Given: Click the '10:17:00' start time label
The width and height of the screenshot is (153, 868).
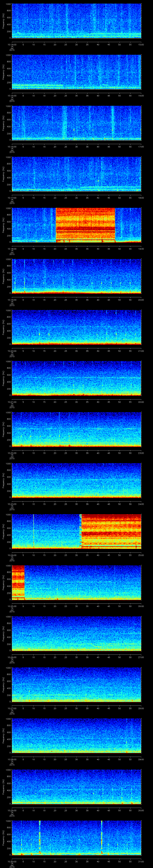Looking at the screenshot, I should point(12,197).
